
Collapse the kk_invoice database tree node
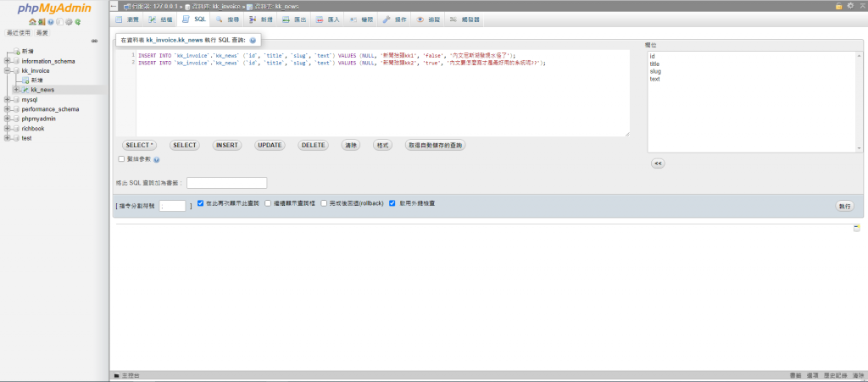(7, 71)
